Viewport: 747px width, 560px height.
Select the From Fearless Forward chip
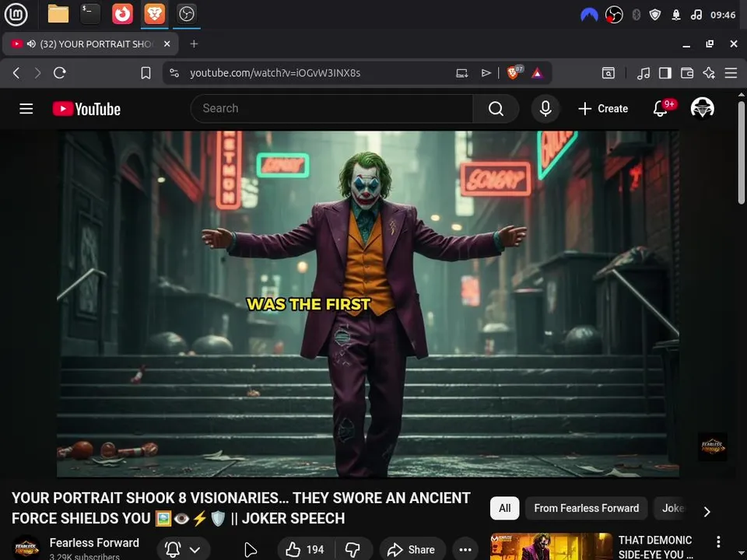(586, 508)
